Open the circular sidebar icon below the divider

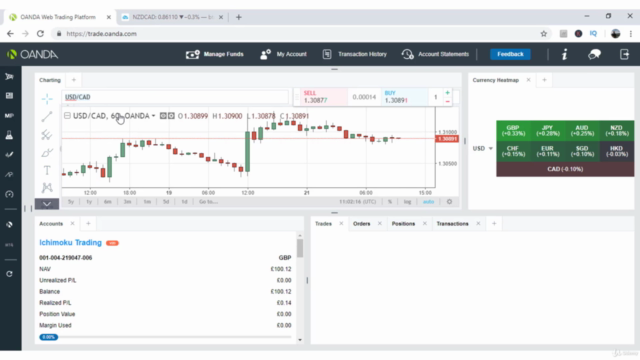pyautogui.click(x=9, y=224)
